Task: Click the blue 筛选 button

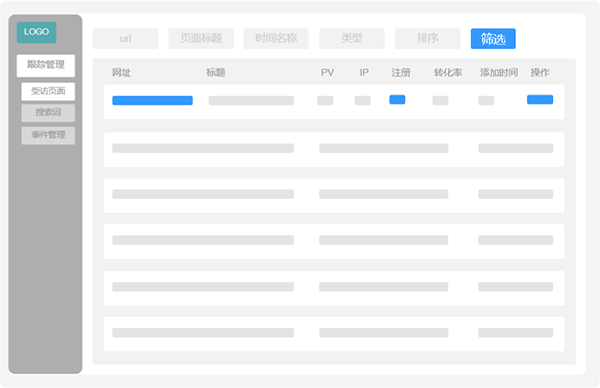Action: 493,39
